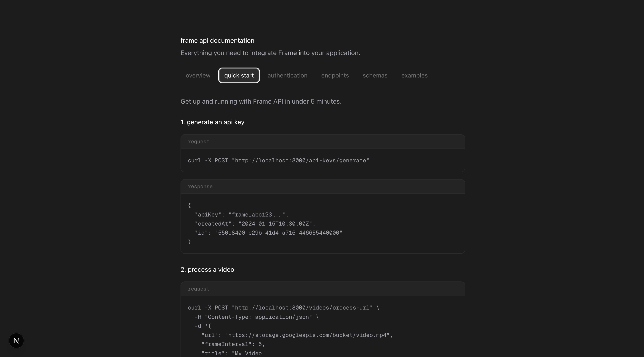Click the id UUID line in response
The image size is (644, 357).
268,233
